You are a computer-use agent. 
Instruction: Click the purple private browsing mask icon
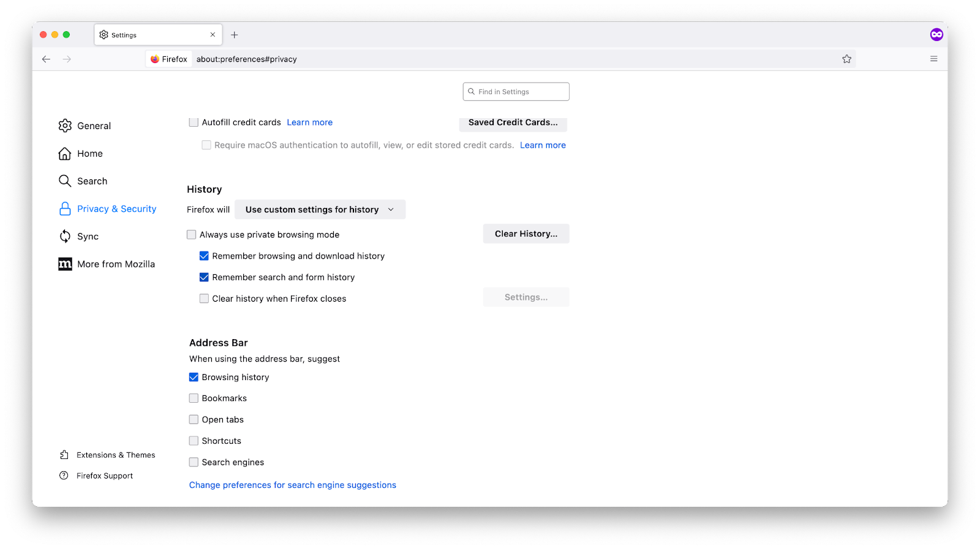(x=937, y=35)
